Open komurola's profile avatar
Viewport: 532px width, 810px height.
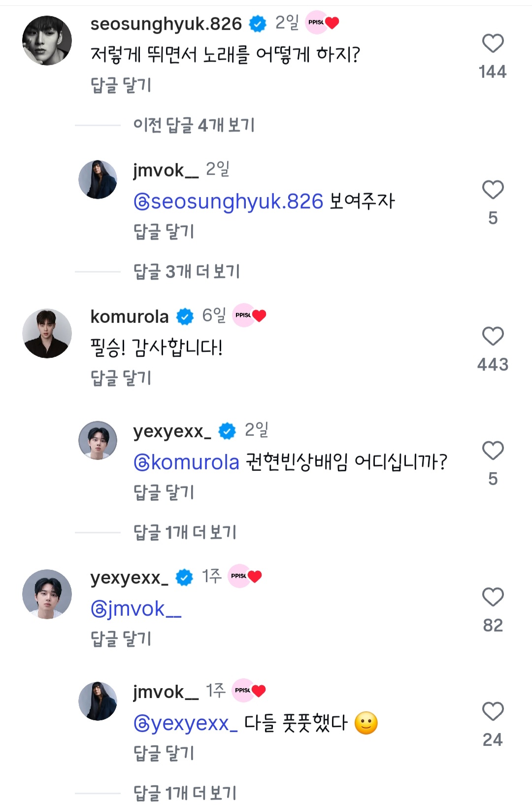pyautogui.click(x=47, y=334)
